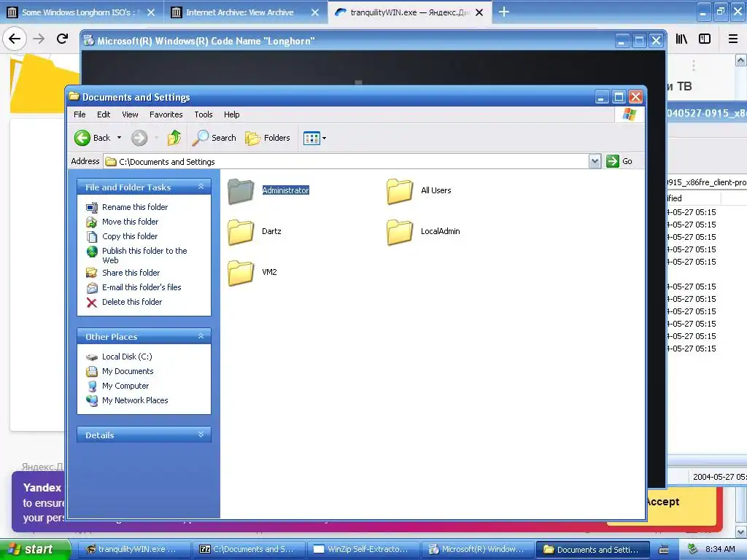Screen dimensions: 747x560
Task: Click the Start button
Action: pos(35,549)
